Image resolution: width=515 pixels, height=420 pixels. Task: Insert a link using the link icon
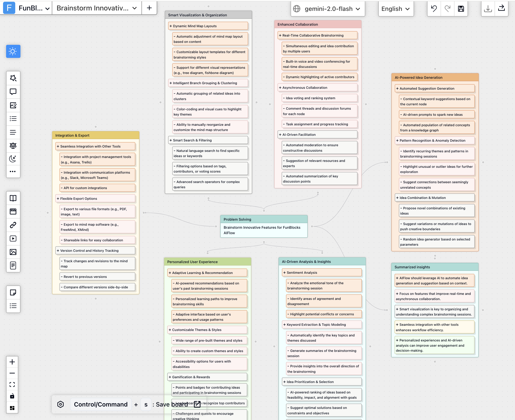coord(13,225)
